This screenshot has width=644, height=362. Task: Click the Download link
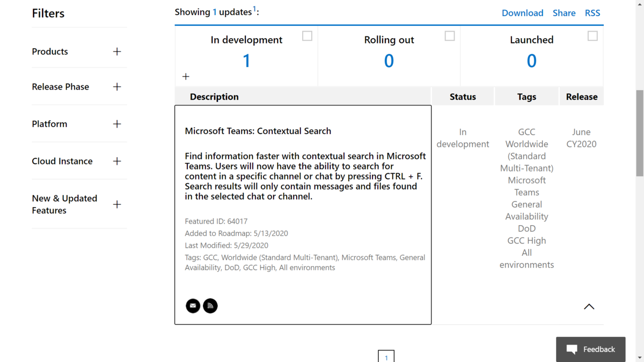pos(522,13)
